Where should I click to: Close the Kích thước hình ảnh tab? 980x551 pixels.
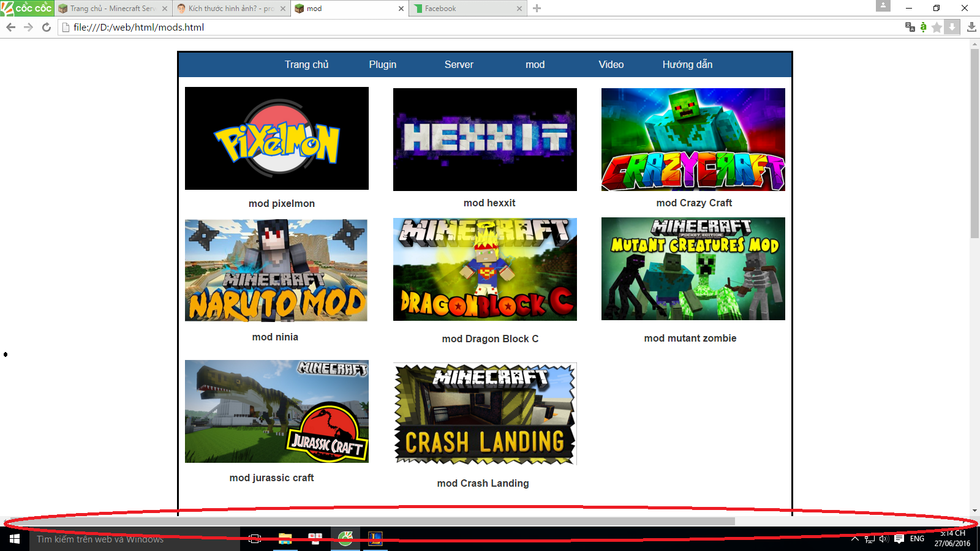282,9
